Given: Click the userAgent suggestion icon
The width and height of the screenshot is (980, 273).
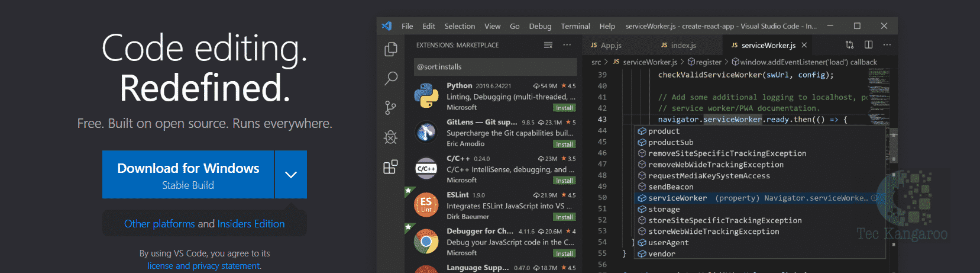Looking at the screenshot, I should pos(642,243).
